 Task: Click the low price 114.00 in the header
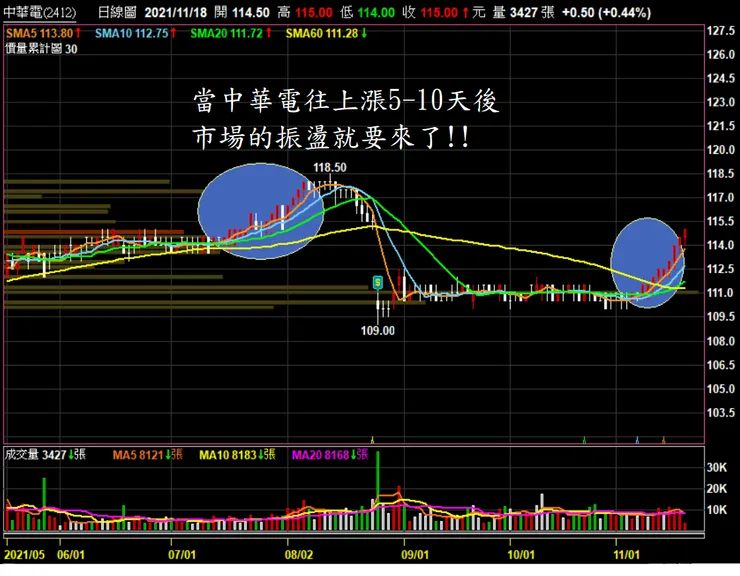point(376,12)
